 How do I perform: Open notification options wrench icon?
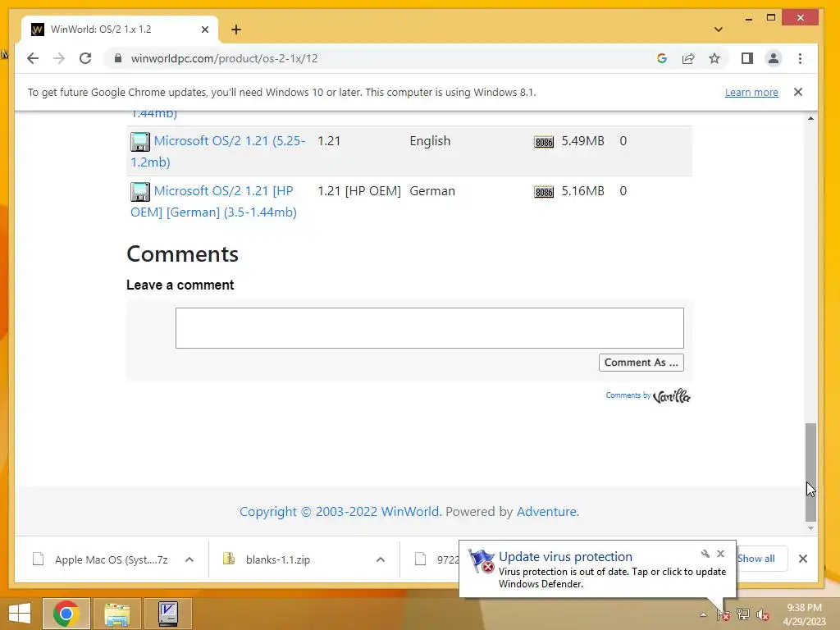[705, 554]
